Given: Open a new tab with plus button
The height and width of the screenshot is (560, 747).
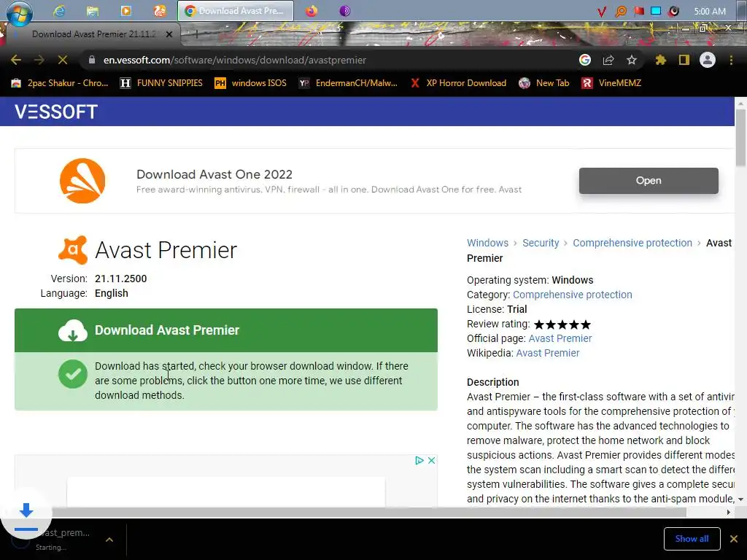Looking at the screenshot, I should pyautogui.click(x=196, y=34).
